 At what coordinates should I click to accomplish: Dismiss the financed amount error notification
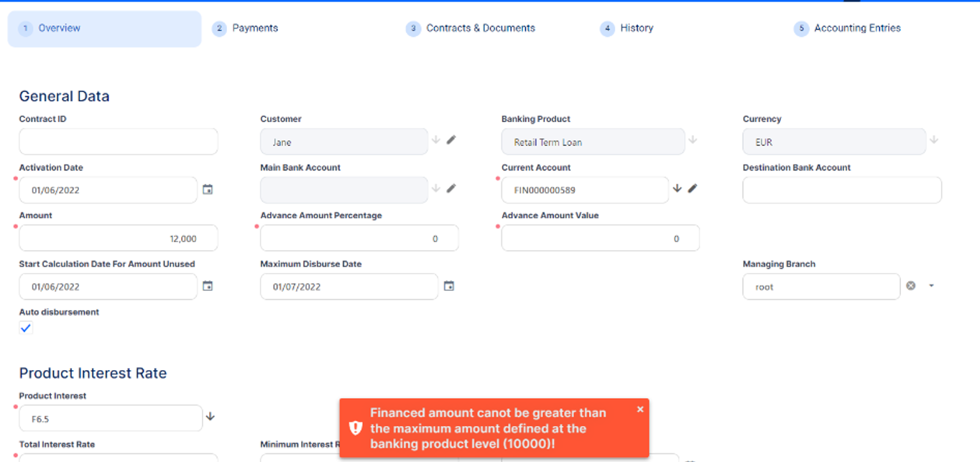tap(640, 410)
